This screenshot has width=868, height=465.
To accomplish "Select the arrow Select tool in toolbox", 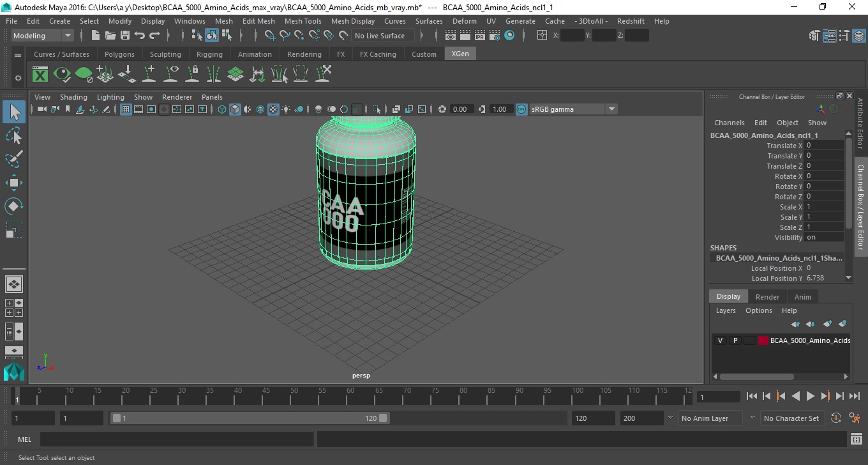I will [14, 112].
